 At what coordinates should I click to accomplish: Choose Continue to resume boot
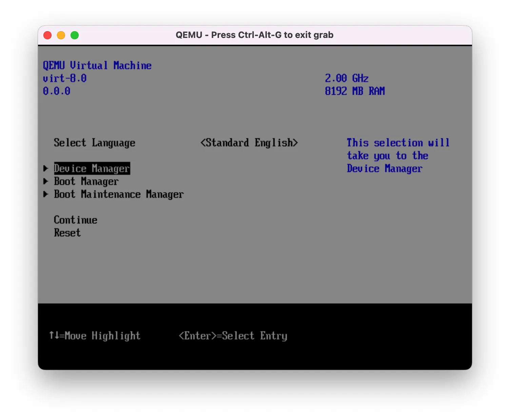point(76,220)
